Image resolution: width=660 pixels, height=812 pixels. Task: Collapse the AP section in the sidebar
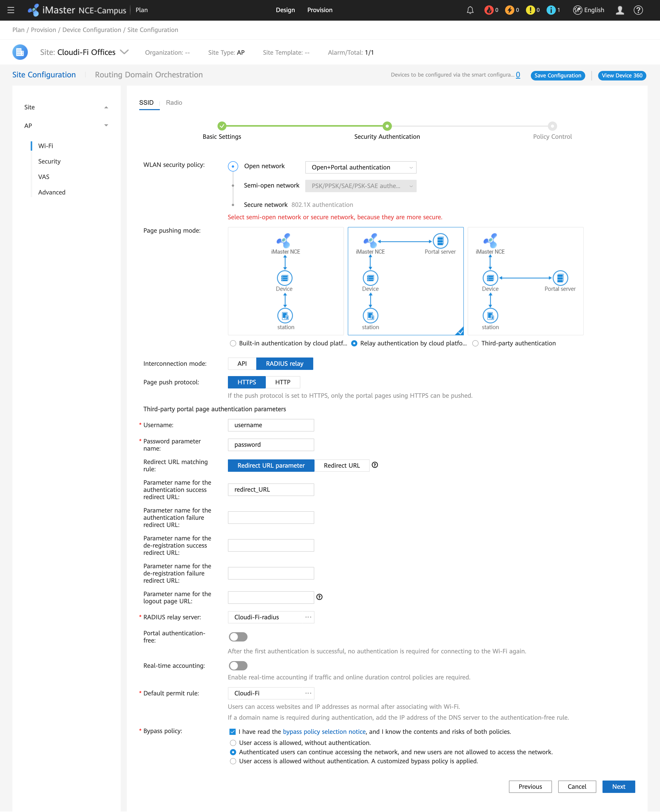(x=106, y=126)
